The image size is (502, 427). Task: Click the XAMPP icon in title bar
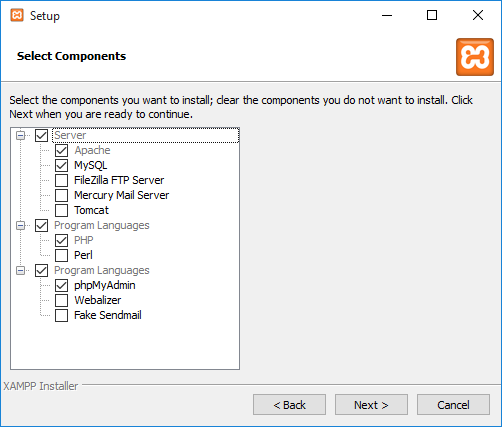coord(17,15)
